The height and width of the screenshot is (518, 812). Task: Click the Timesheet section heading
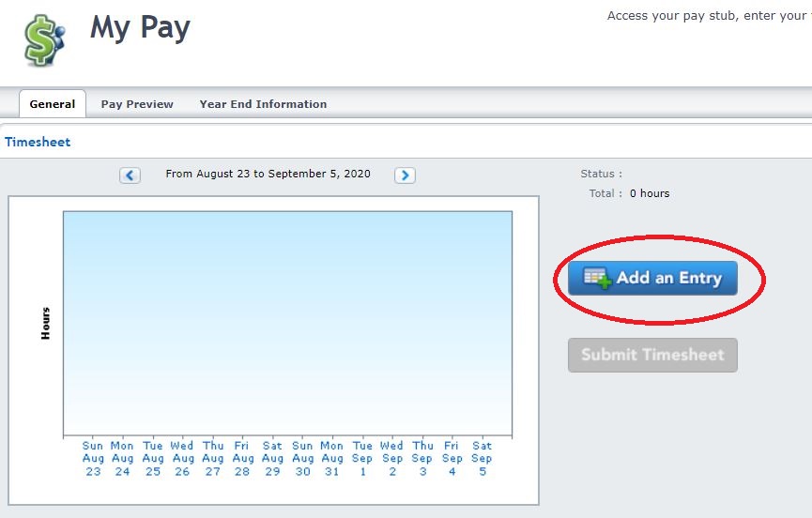[x=38, y=143]
